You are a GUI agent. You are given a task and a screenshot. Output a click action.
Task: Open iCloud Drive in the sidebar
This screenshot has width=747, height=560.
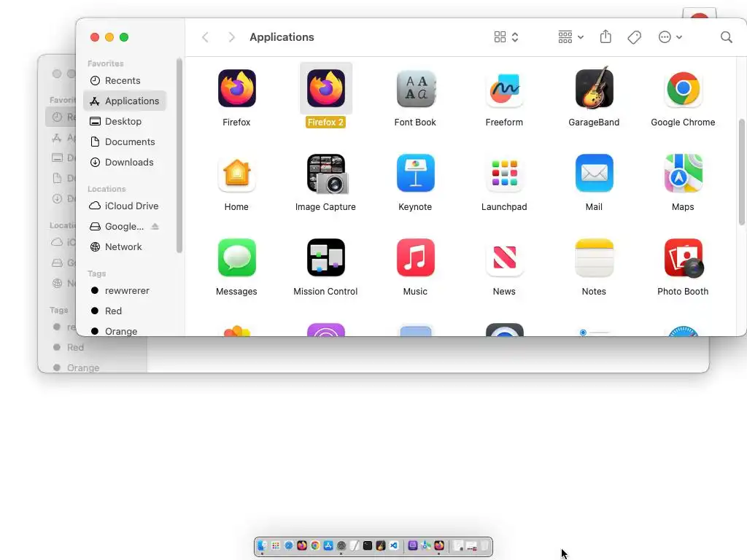(125, 206)
